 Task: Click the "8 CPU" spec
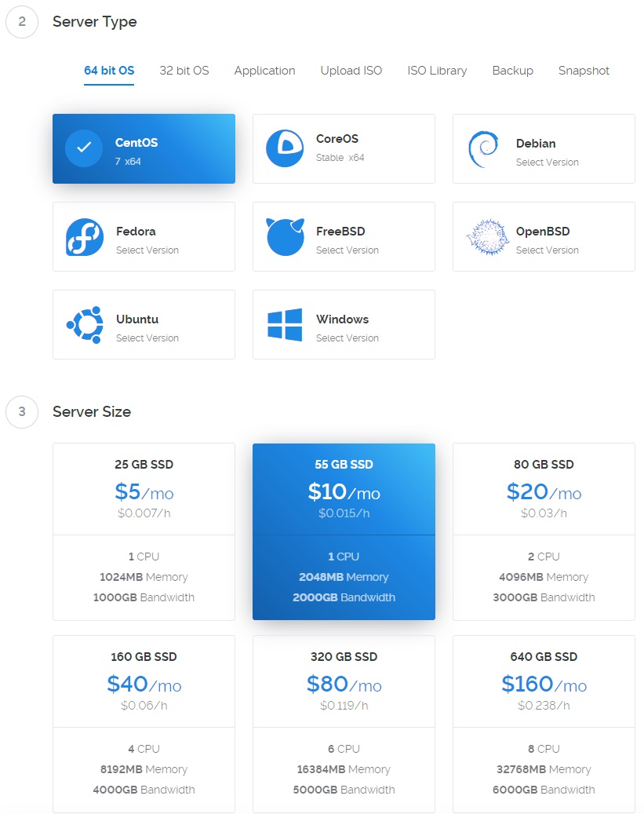544,749
